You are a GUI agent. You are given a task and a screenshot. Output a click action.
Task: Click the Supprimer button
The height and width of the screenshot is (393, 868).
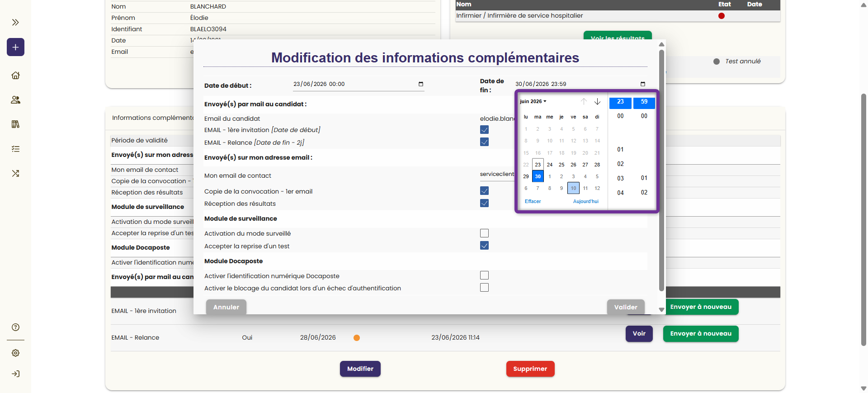530,369
